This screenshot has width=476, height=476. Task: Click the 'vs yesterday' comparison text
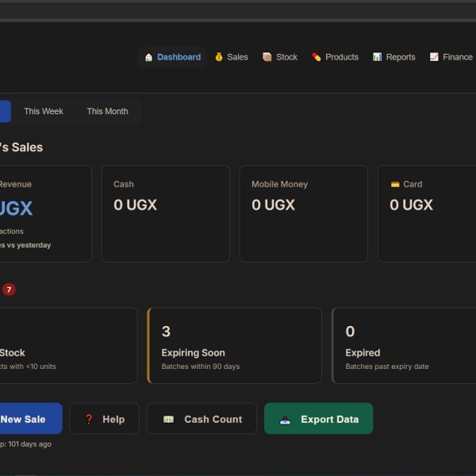(29, 245)
